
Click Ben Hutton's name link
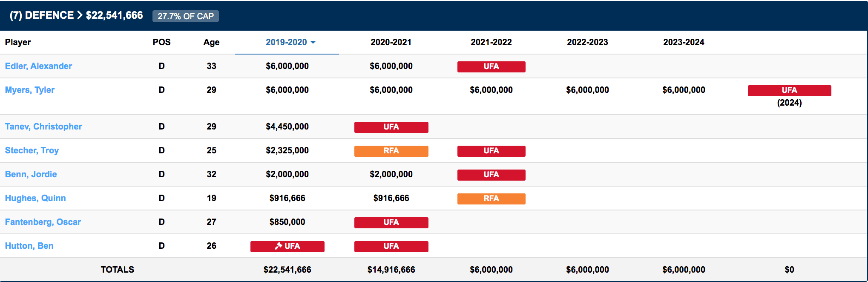pyautogui.click(x=29, y=246)
